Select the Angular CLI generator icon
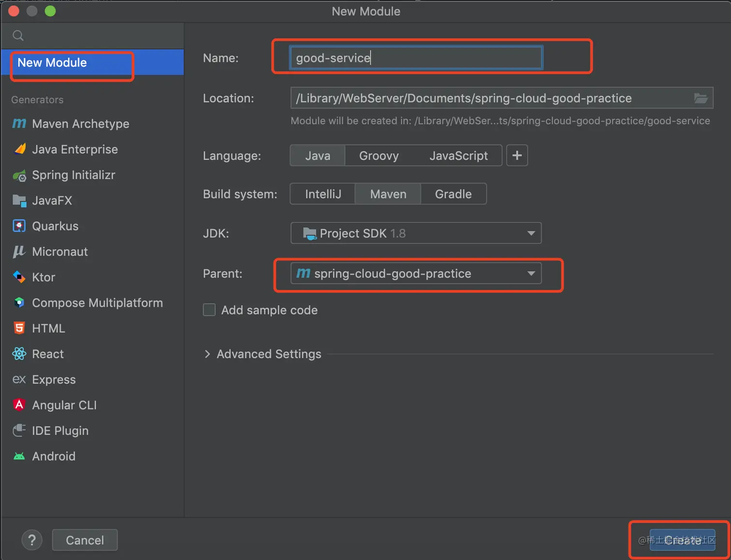 point(19,405)
